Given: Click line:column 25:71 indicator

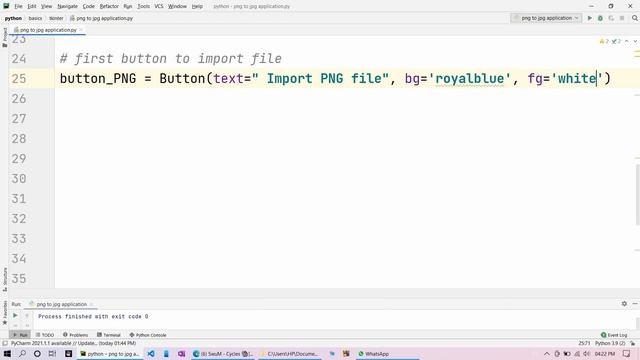Looking at the screenshot, I should pyautogui.click(x=584, y=343).
